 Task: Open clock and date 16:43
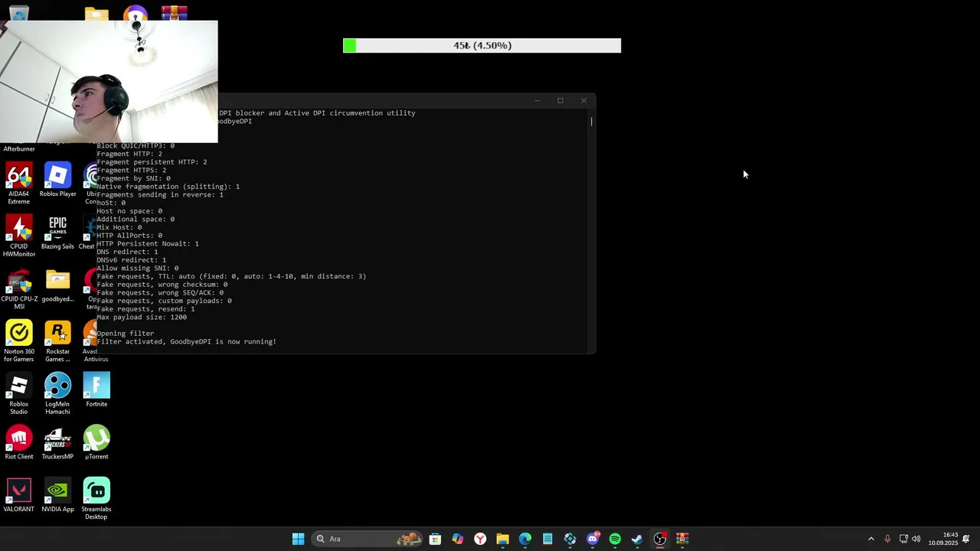943,539
